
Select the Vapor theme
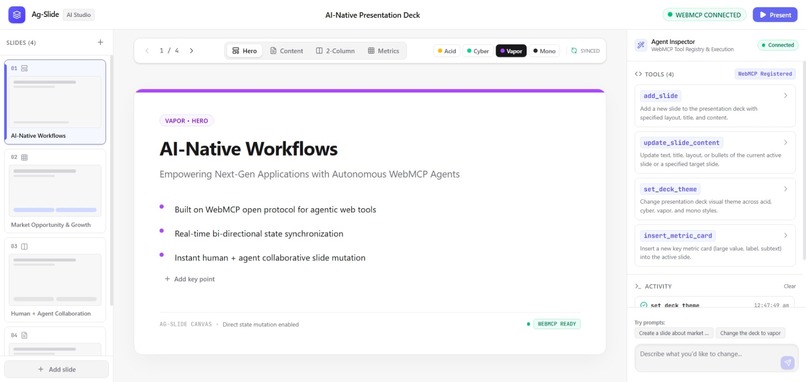[x=511, y=51]
